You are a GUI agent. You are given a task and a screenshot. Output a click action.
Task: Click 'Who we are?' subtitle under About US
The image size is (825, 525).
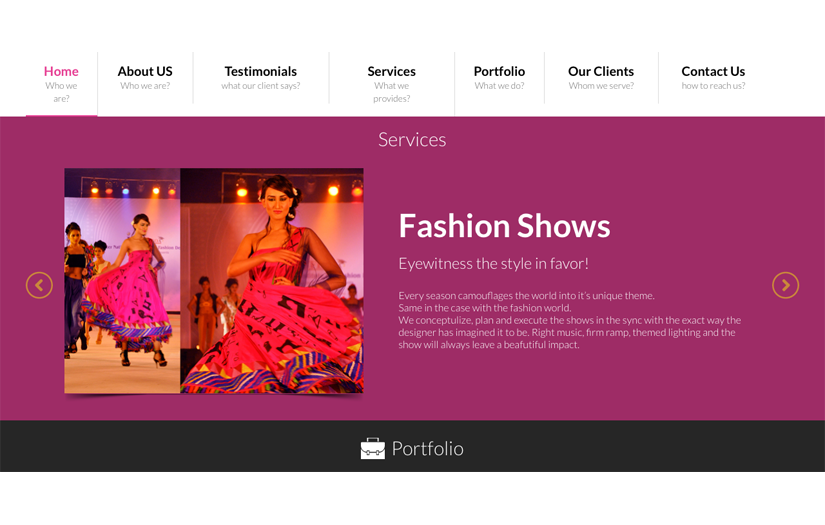point(145,86)
